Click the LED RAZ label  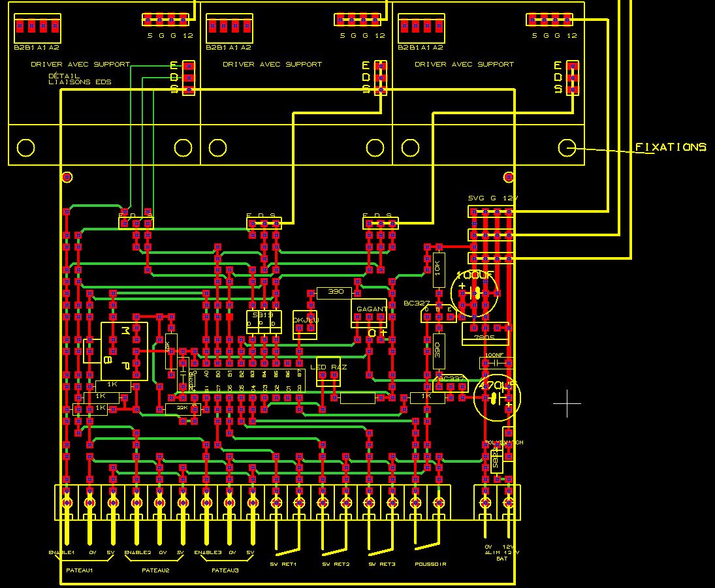click(328, 367)
